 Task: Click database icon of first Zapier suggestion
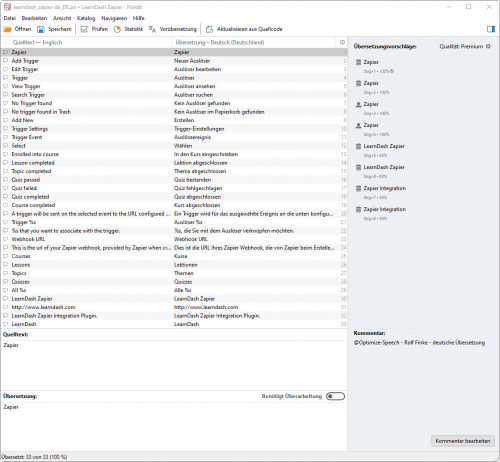(x=358, y=62)
